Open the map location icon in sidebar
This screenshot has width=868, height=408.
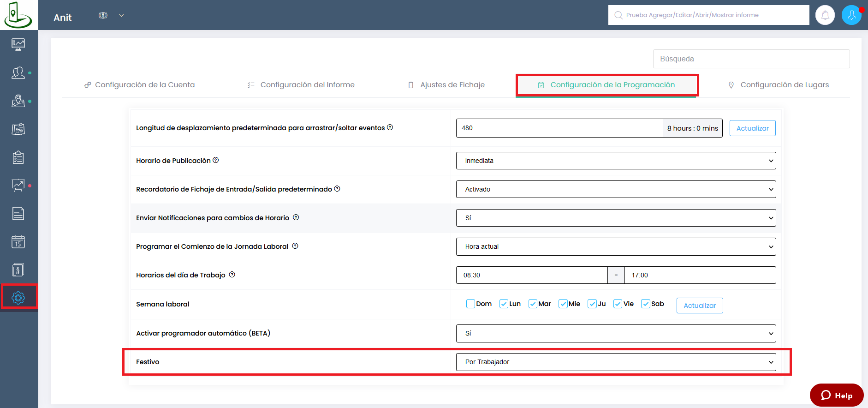18,101
